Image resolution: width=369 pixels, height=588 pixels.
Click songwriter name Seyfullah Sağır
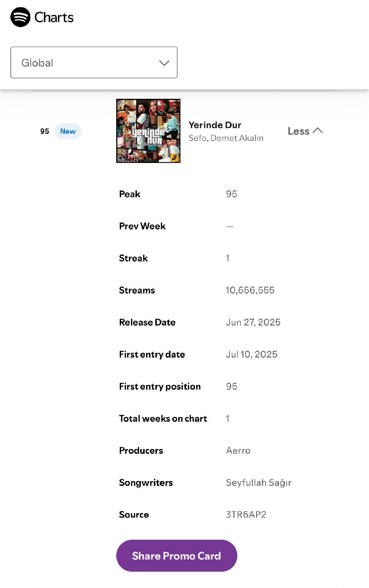(x=258, y=483)
